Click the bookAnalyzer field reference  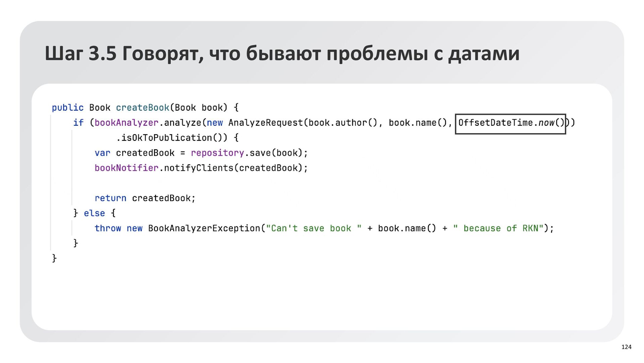tap(126, 123)
